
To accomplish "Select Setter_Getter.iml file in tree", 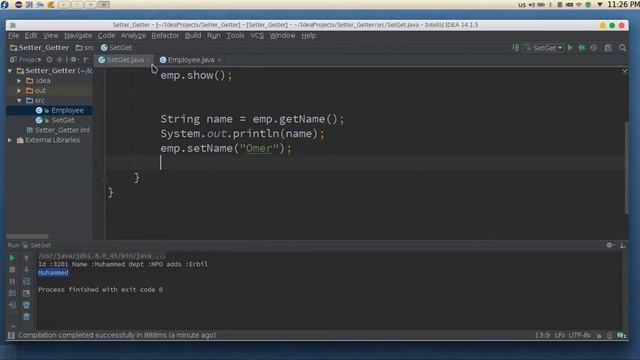I will click(x=58, y=130).
